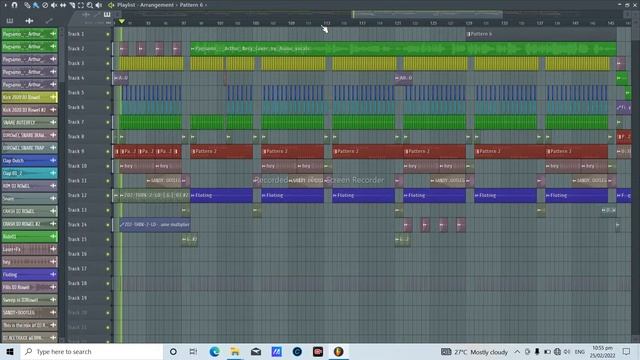Select the Mute tool
Viewport: 640px width, 360px height.
coord(54,5)
